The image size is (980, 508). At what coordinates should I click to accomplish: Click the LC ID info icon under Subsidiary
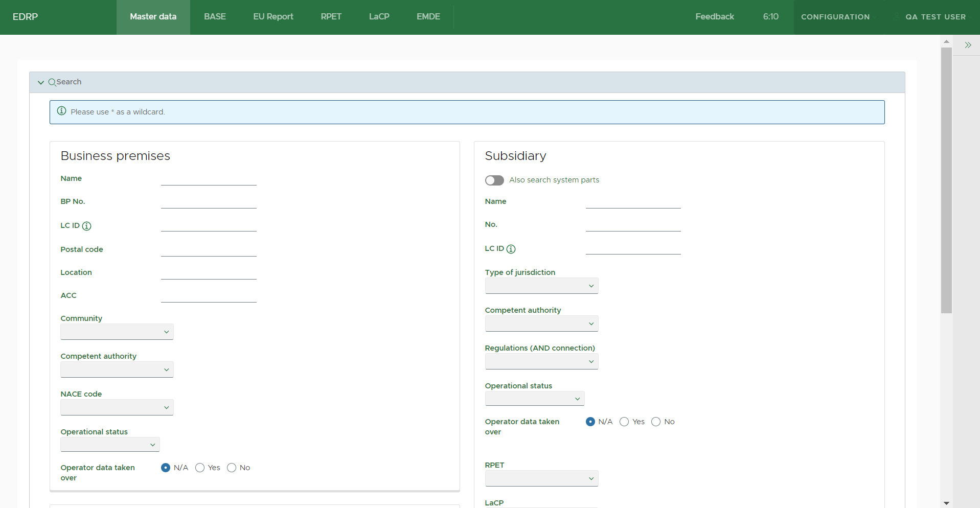511,249
